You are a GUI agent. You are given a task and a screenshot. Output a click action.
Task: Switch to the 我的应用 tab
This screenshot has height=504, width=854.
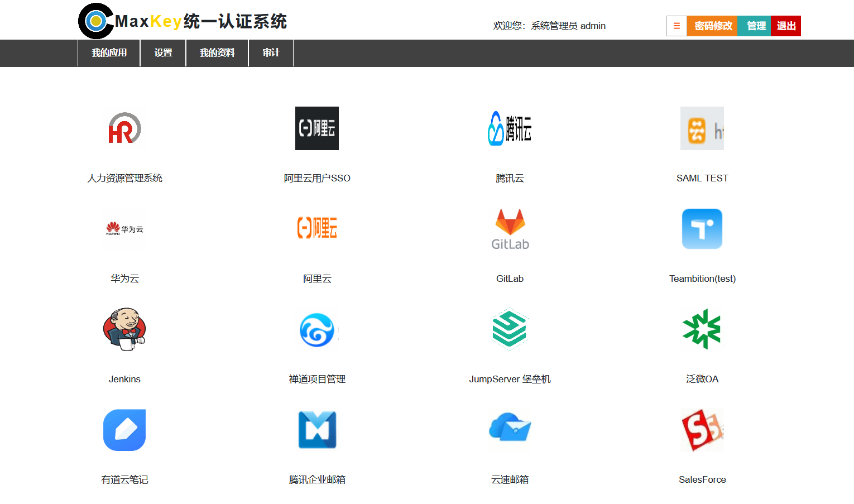[x=109, y=53]
